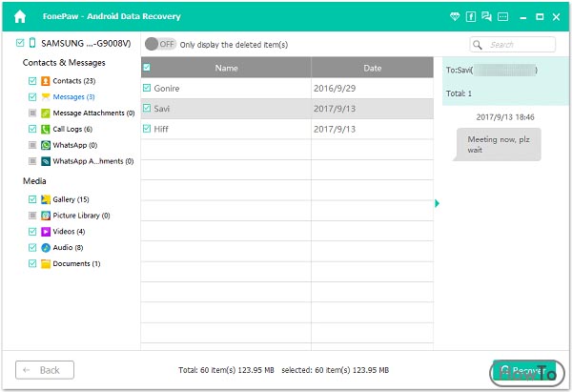572x392 pixels.
Task: Open the menu icon with three dots
Action: (x=502, y=16)
